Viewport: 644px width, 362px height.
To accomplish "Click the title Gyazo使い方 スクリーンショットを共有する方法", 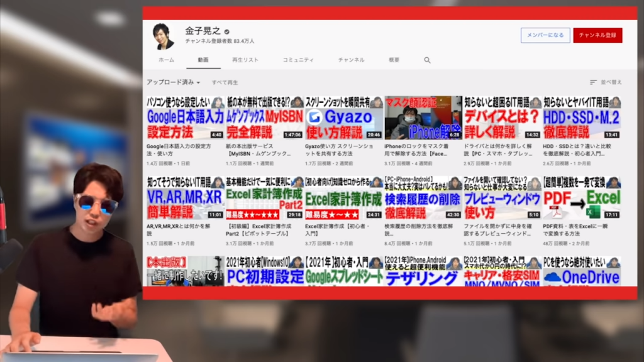I will (x=339, y=150).
